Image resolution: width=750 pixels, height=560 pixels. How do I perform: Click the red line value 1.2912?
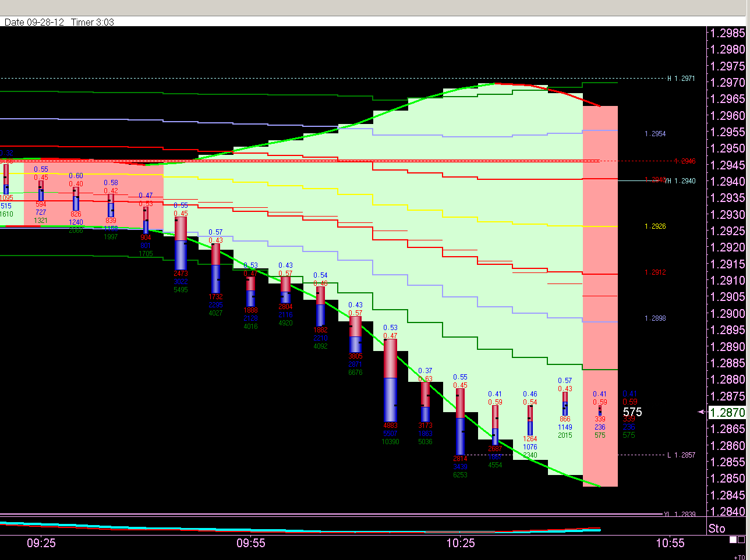pyautogui.click(x=655, y=272)
